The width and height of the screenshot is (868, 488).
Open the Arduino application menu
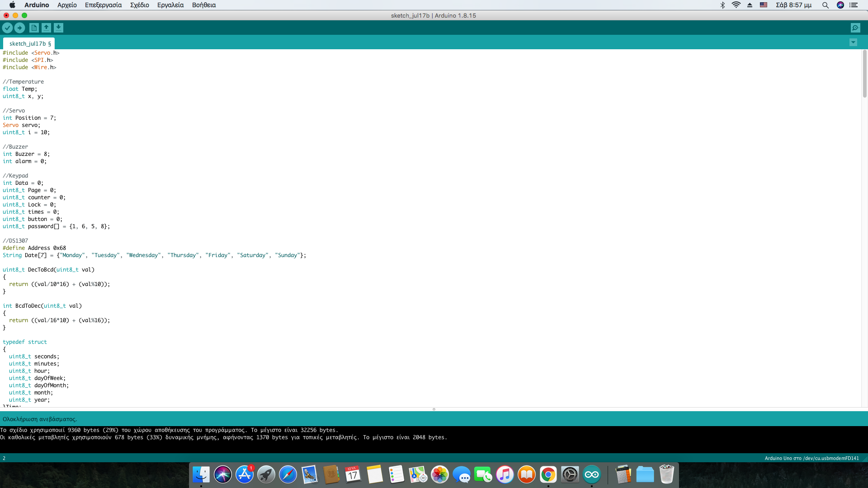pyautogui.click(x=37, y=5)
